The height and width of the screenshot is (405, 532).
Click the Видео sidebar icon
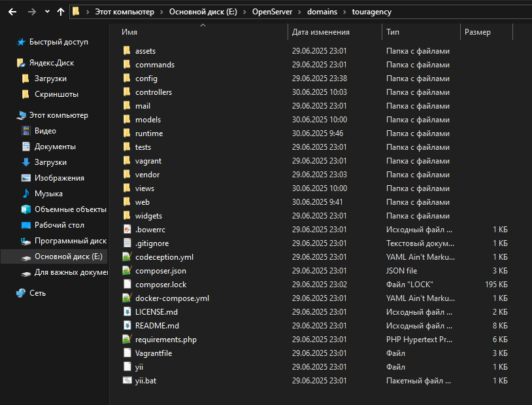pyautogui.click(x=25, y=131)
